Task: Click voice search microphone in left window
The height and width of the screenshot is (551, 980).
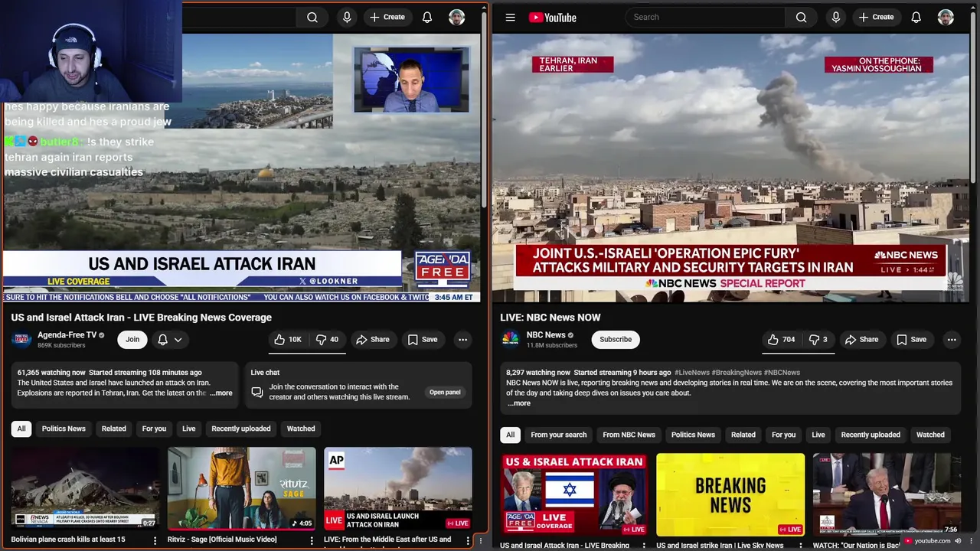Action: tap(347, 17)
